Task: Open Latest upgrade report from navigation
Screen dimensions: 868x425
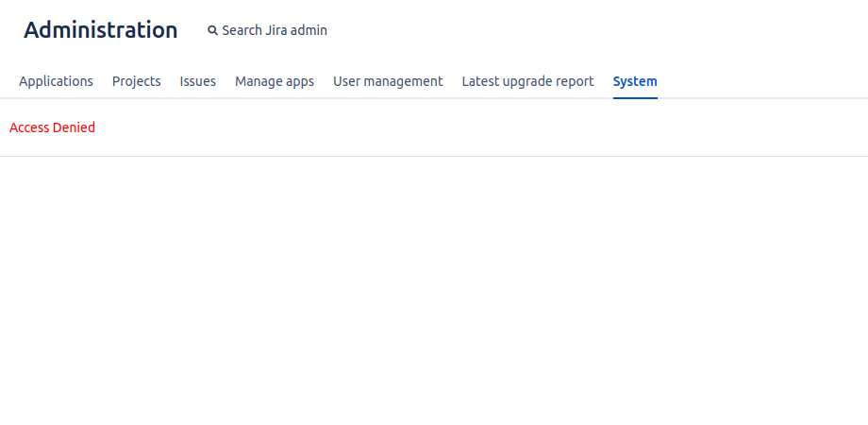Action: pyautogui.click(x=527, y=81)
